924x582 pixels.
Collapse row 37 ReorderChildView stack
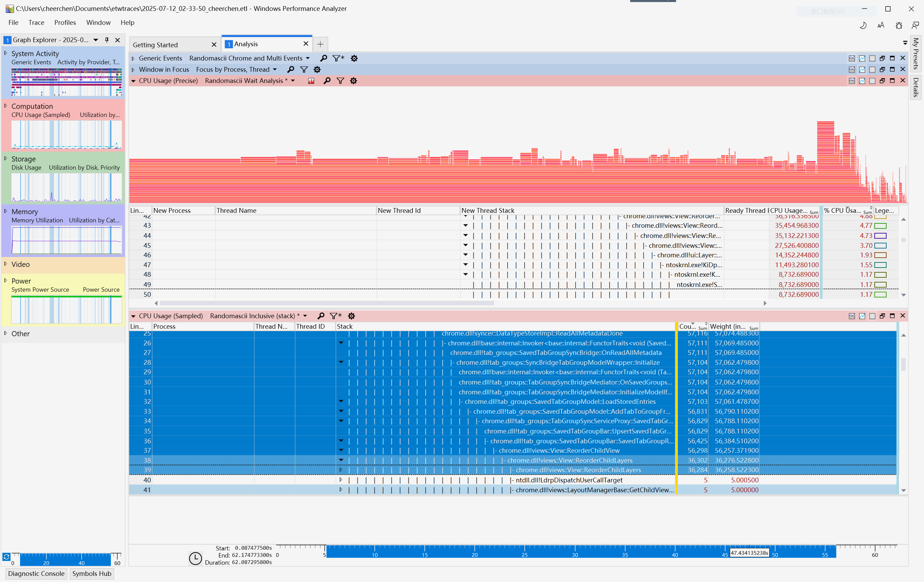coord(341,450)
